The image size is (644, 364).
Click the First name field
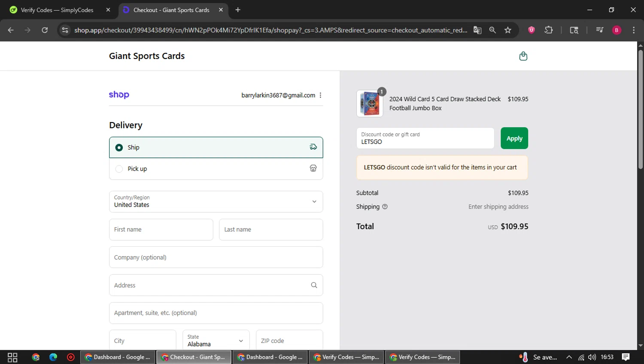[x=161, y=229]
